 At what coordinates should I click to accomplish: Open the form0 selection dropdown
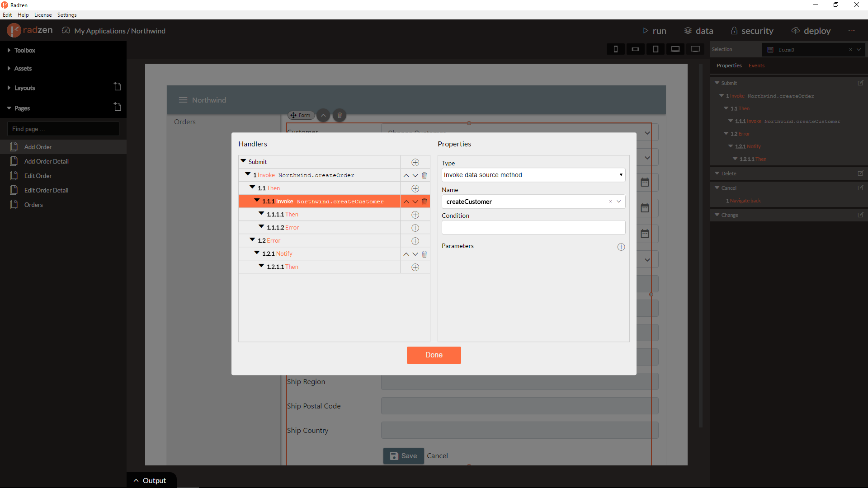pyautogui.click(x=858, y=50)
